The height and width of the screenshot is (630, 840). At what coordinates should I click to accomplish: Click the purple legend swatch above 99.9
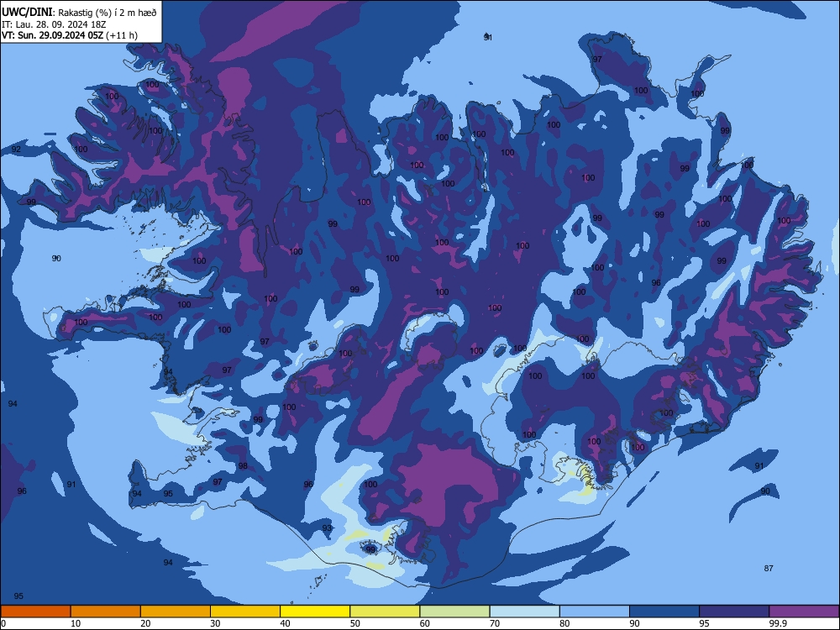click(x=804, y=612)
